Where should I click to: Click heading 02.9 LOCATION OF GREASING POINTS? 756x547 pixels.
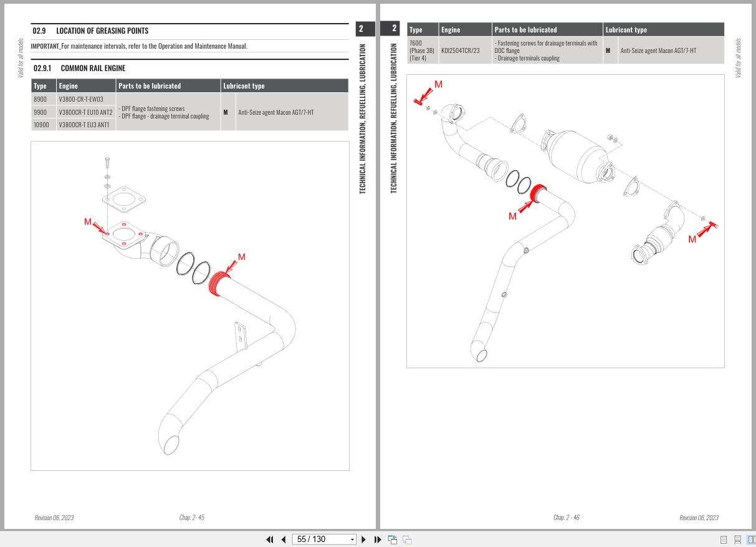point(102,30)
